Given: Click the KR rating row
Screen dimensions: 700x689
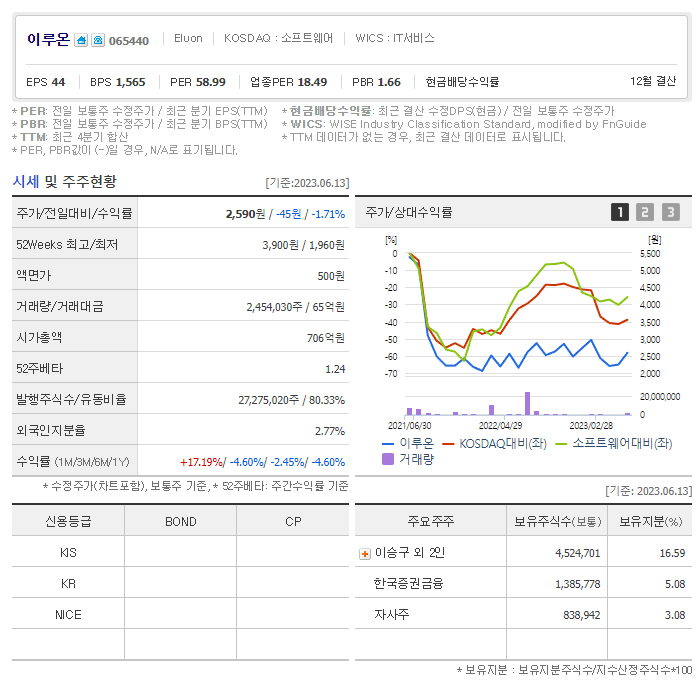Looking at the screenshot, I should (x=180, y=584).
